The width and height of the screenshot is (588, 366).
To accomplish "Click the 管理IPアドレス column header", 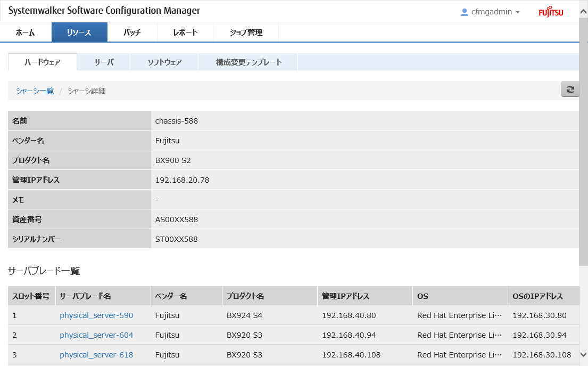I will (x=365, y=296).
